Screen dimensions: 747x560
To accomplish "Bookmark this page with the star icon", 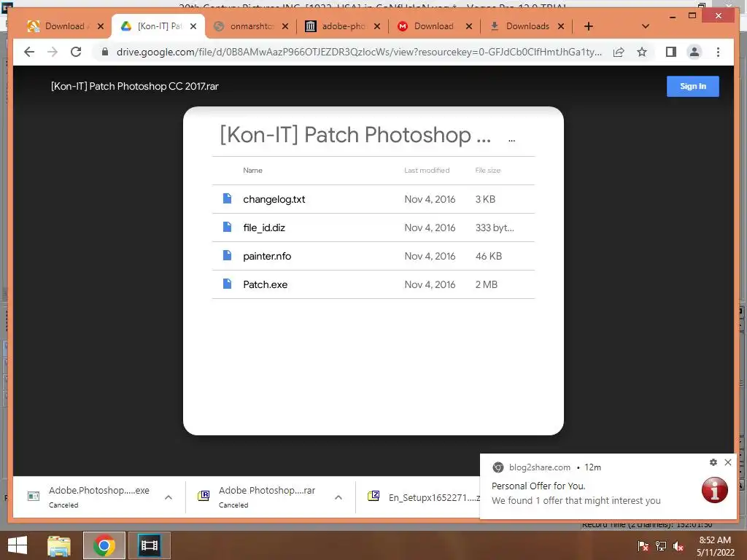I will click(642, 52).
